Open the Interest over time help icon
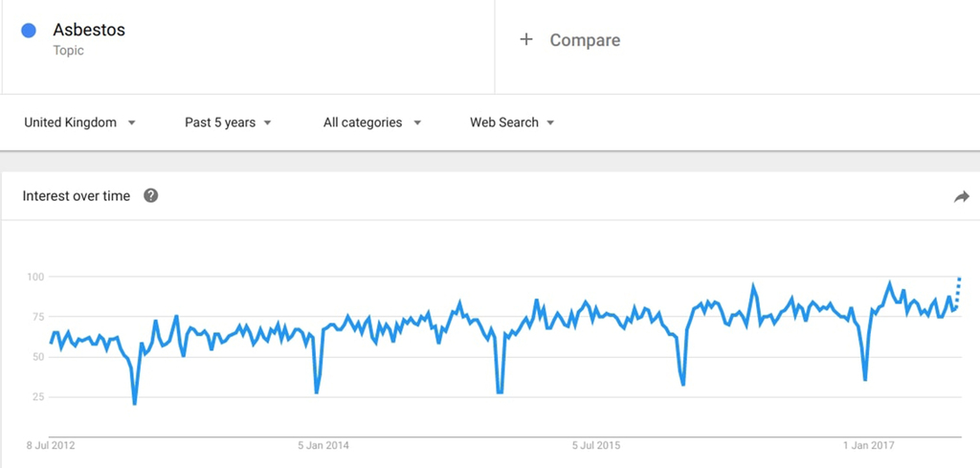Image resolution: width=980 pixels, height=468 pixels. coord(150,195)
